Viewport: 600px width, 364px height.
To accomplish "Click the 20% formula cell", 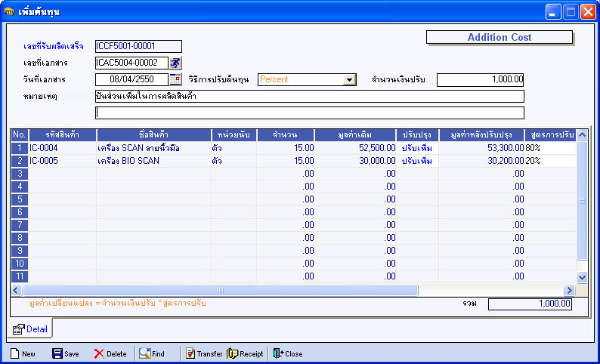I will (x=550, y=161).
